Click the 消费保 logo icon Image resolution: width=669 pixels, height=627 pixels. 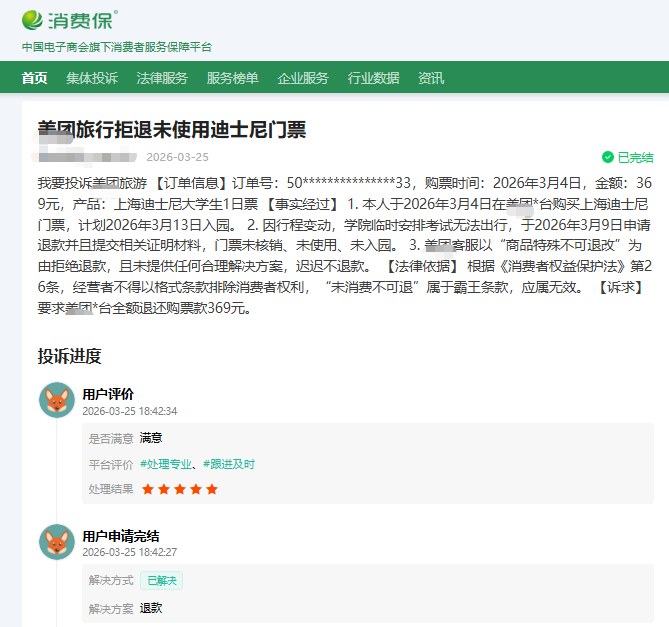[x=33, y=19]
